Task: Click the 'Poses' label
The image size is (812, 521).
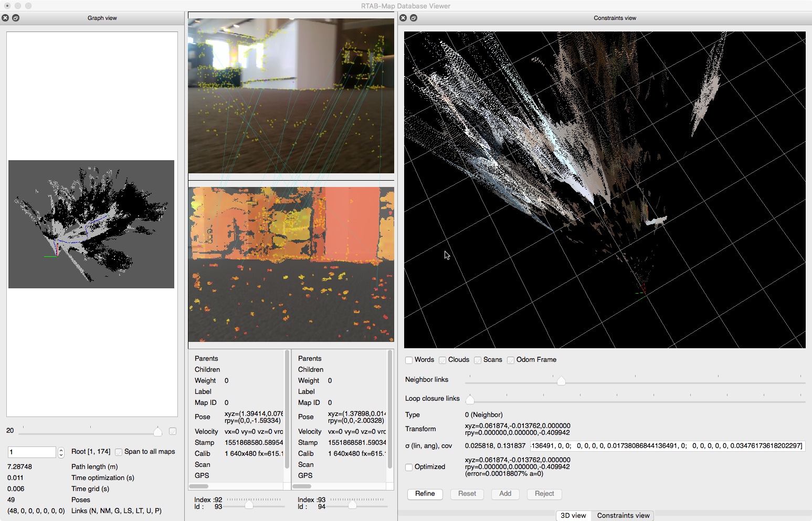Action: (x=81, y=500)
